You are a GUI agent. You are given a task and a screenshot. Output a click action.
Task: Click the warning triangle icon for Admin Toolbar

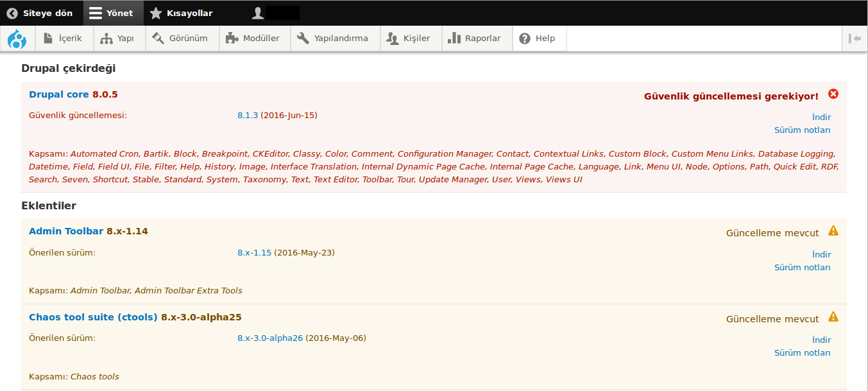point(833,230)
